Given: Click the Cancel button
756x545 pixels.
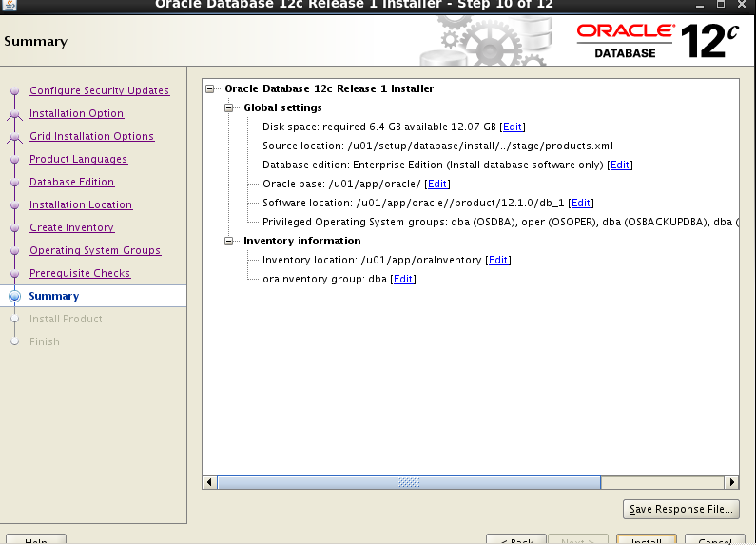Looking at the screenshot, I should (x=715, y=540).
